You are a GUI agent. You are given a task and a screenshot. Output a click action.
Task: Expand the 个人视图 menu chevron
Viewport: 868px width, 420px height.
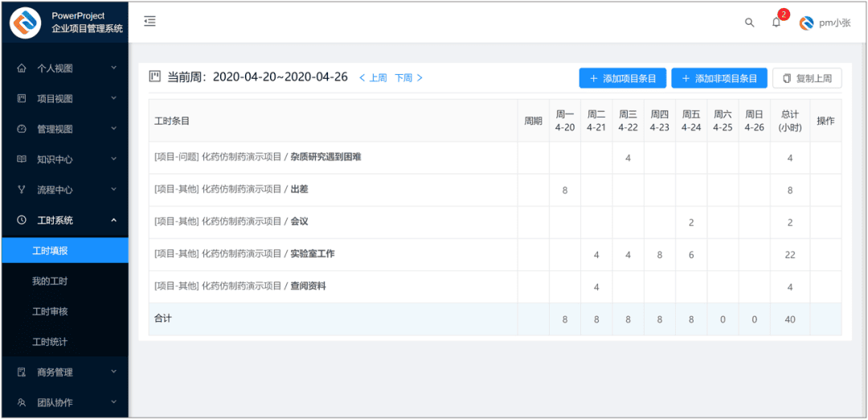(113, 68)
